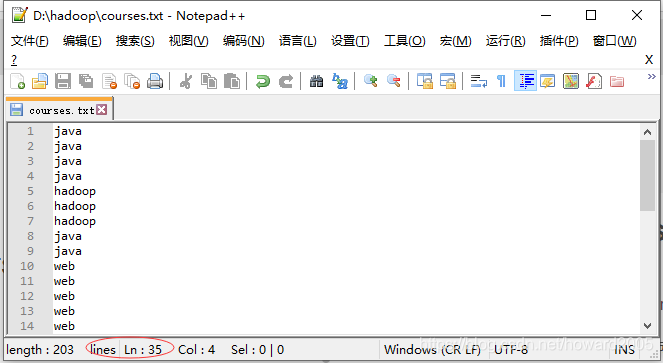Close courses.txt tab with its red X

[101, 110]
